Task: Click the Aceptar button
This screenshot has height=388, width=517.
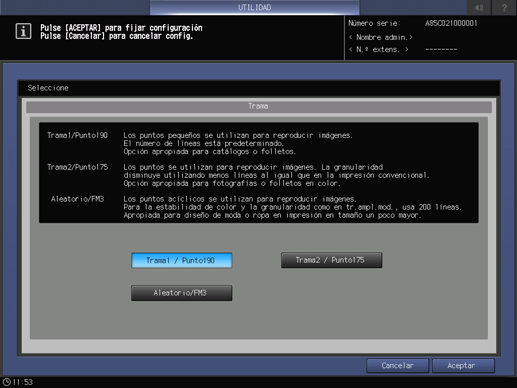Action: (x=463, y=366)
